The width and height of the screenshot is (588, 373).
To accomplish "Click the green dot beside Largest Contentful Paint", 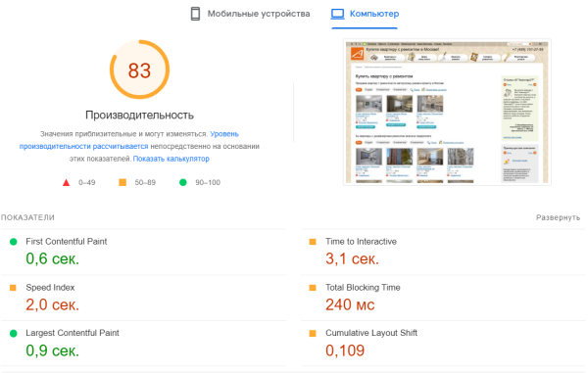I will coord(13,333).
